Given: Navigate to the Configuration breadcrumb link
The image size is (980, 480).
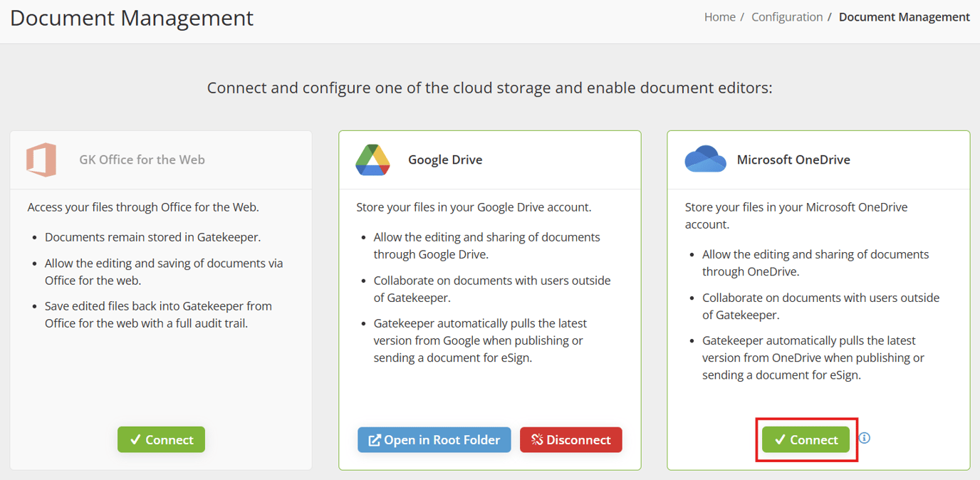Looking at the screenshot, I should [787, 16].
